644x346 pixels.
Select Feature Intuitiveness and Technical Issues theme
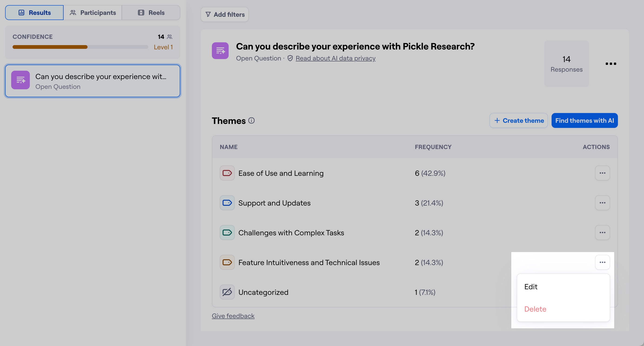click(309, 262)
